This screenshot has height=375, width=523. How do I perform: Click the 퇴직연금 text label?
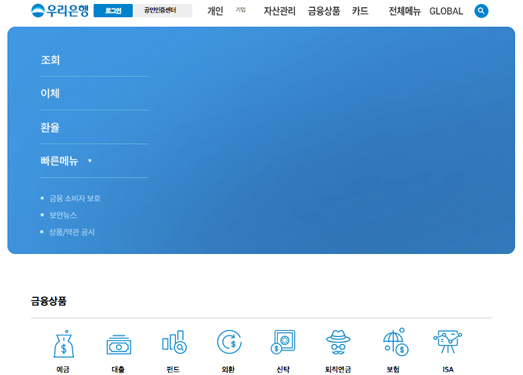pos(338,369)
